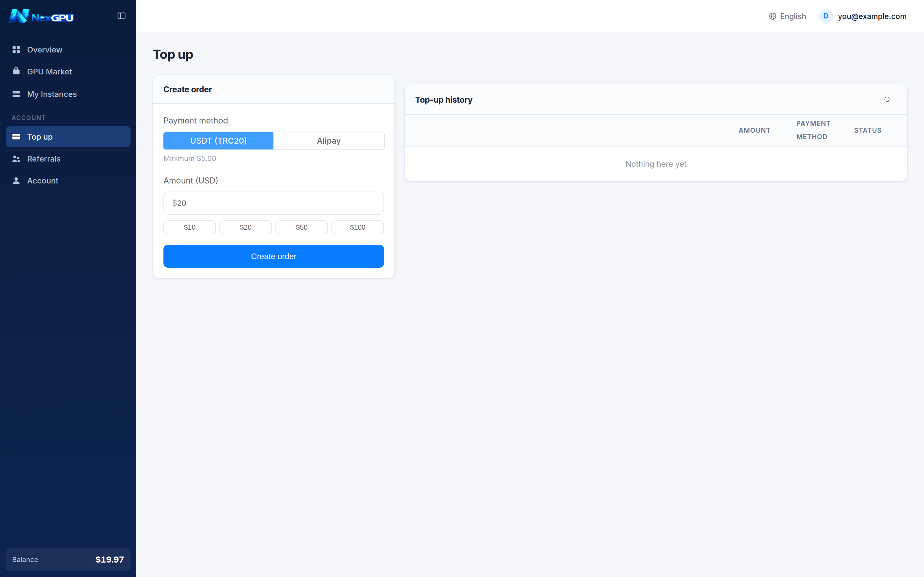
Task: Click the Overview grid icon
Action: [16, 50]
